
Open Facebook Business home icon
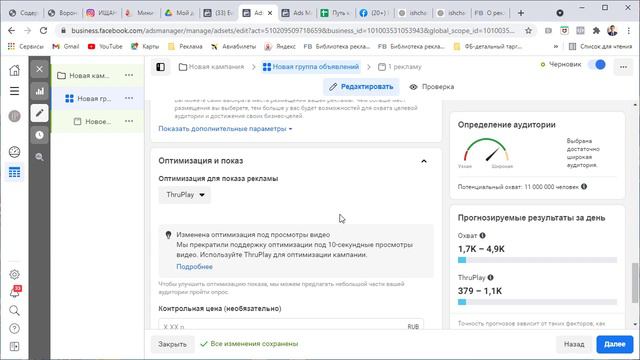(x=14, y=70)
